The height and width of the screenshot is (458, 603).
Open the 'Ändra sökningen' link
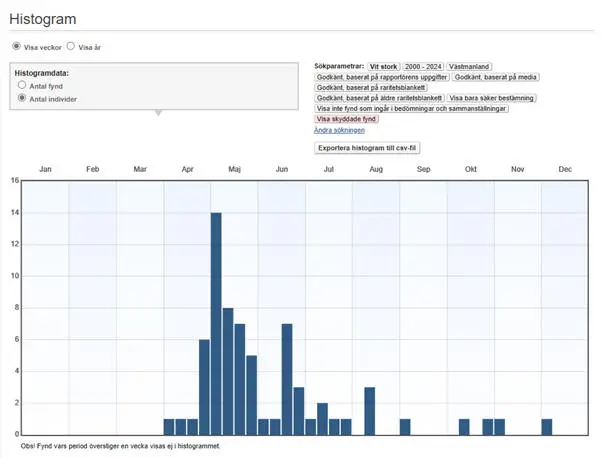[x=339, y=130]
